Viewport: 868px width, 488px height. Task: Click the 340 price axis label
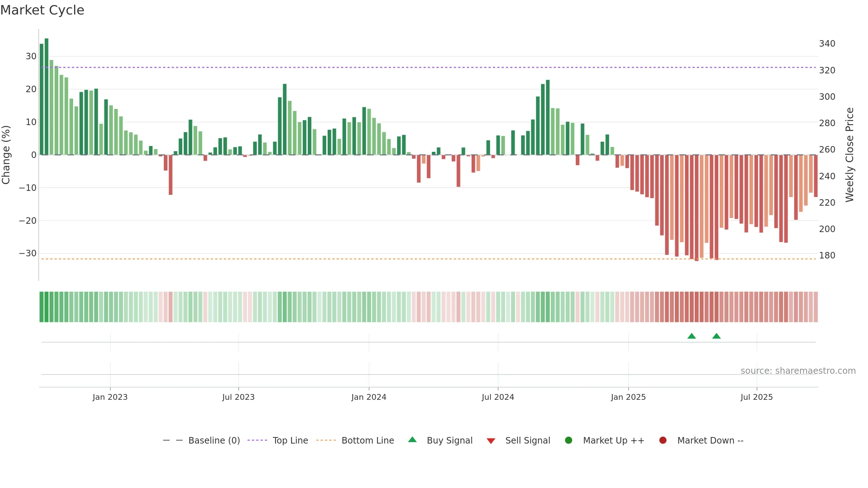(x=827, y=44)
